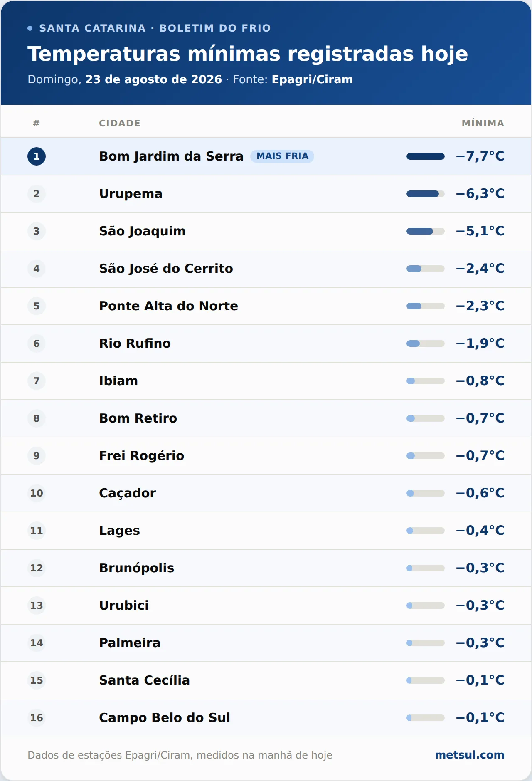This screenshot has width=532, height=781.
Task: Click the São Joaquim temperature bar
Action: [x=426, y=231]
